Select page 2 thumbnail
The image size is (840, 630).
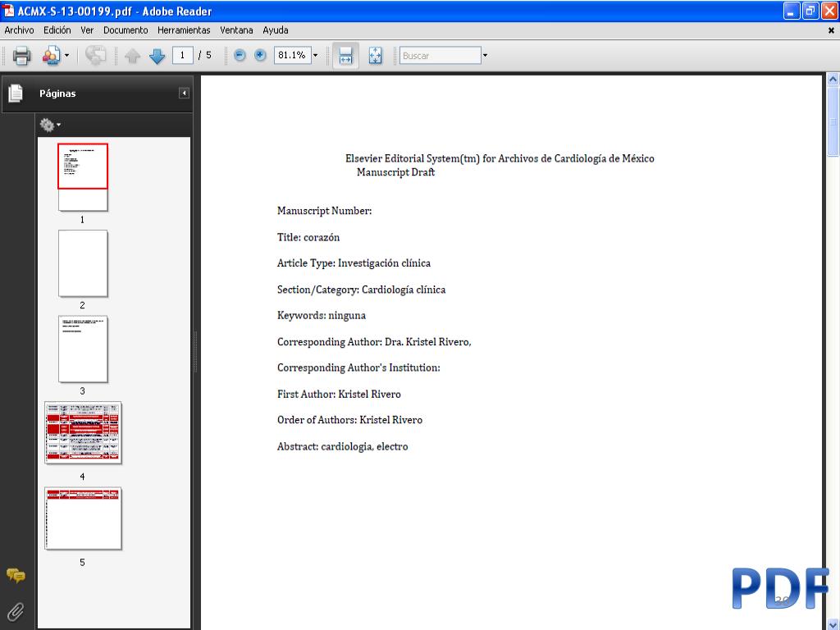pos(83,263)
